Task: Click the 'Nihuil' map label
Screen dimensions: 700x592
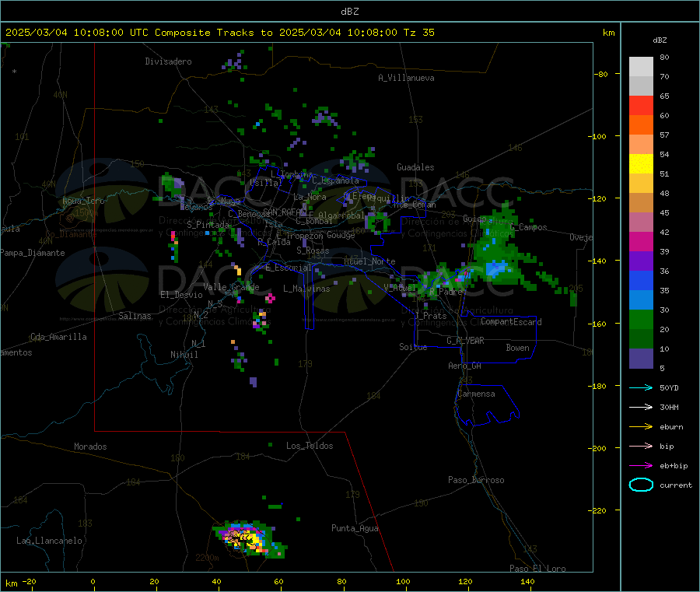Action: tap(184, 355)
